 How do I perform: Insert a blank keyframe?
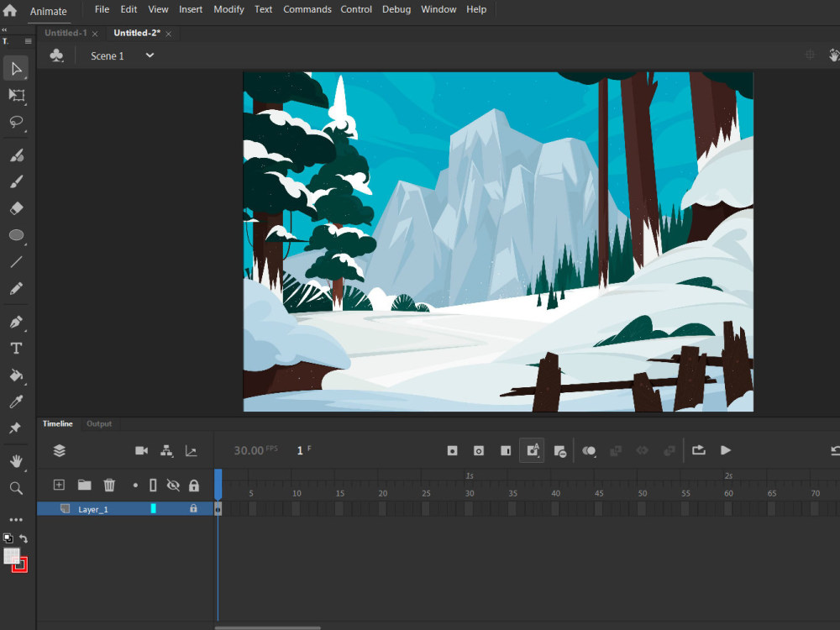coord(479,450)
